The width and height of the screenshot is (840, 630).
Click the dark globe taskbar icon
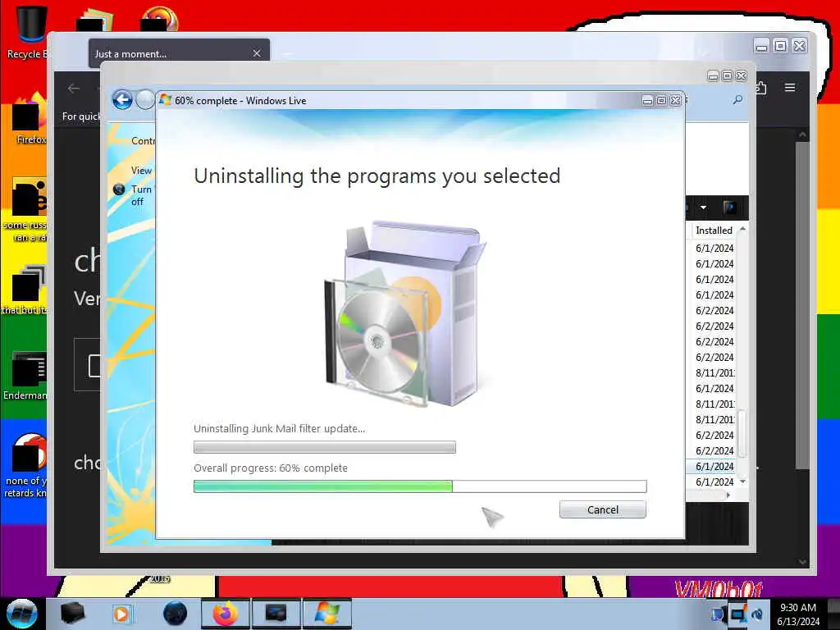pyautogui.click(x=175, y=614)
